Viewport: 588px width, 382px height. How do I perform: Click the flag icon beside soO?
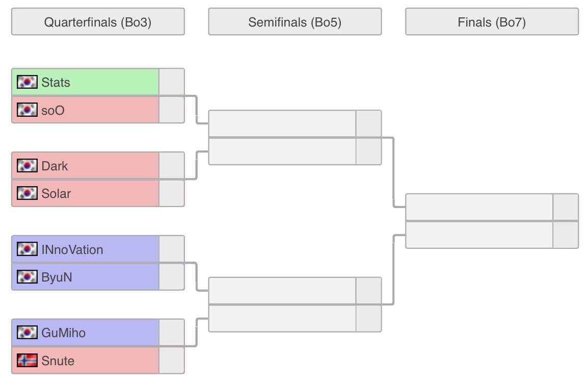pyautogui.click(x=28, y=110)
